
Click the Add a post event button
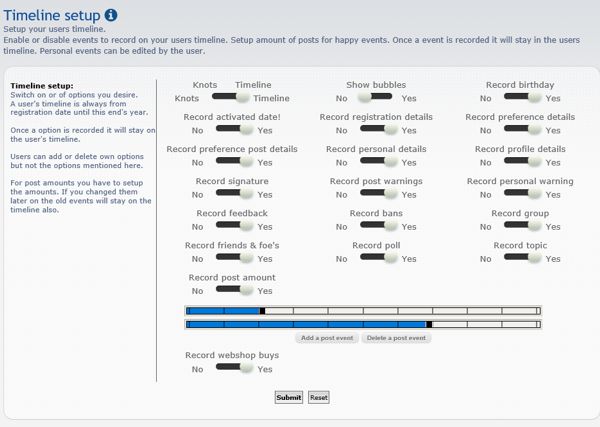point(327,338)
